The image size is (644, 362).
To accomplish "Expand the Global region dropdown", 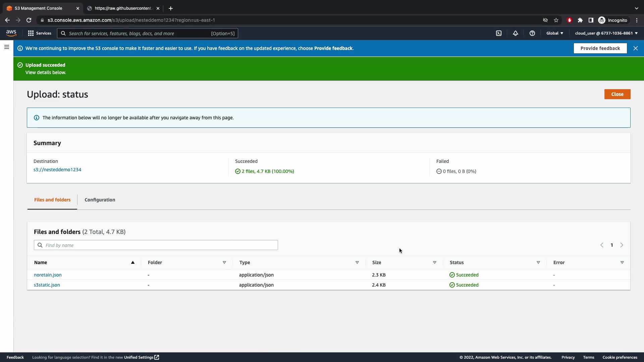I will tap(555, 33).
